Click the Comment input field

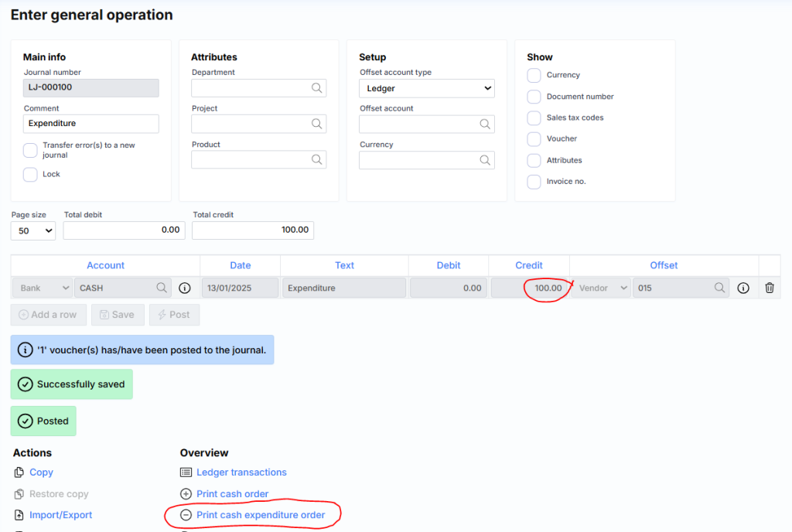tap(91, 124)
